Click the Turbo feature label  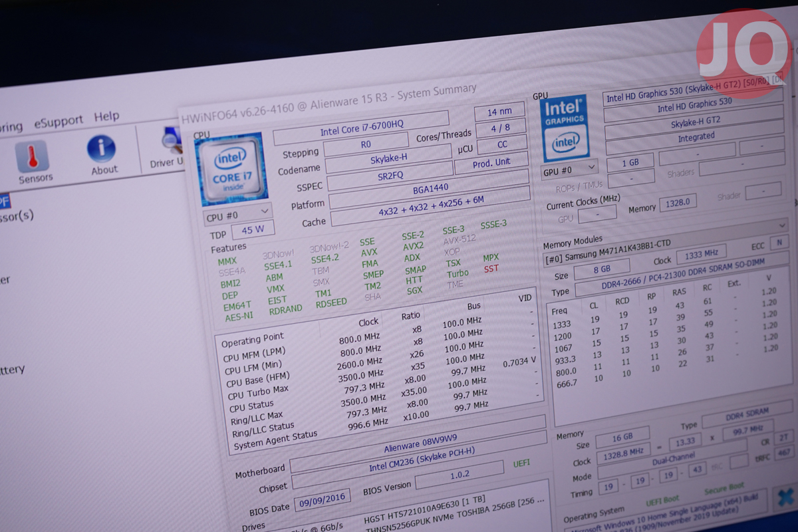pos(458,273)
